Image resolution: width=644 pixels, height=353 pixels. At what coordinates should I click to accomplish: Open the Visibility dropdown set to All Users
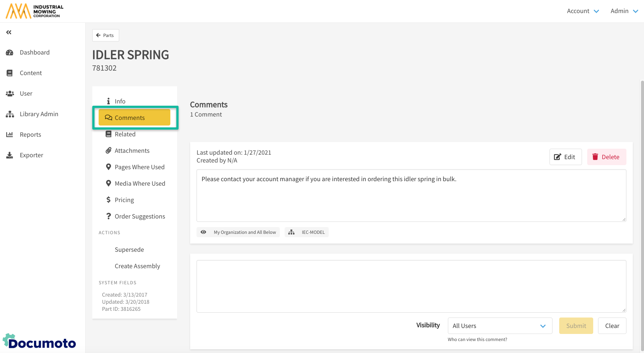coord(499,326)
